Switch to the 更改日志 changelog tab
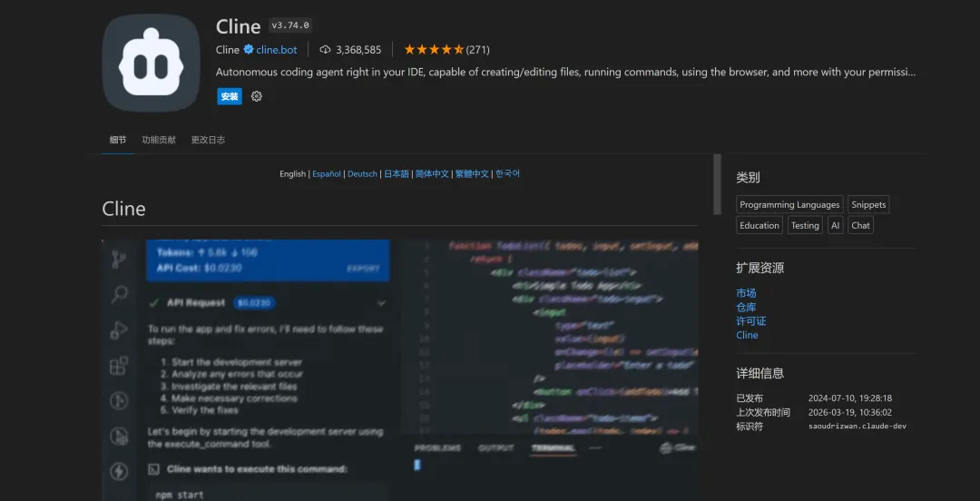The width and height of the screenshot is (980, 501). [x=208, y=140]
